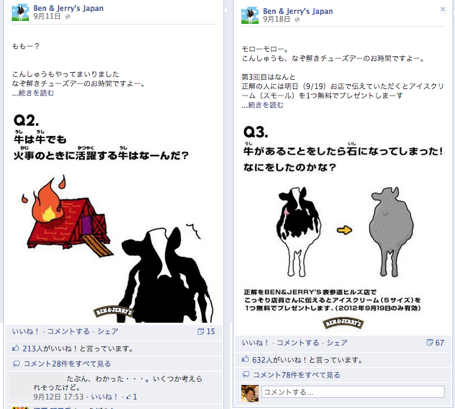The height and width of the screenshot is (409, 455).
Task: Open Ben & Jerry's Japan avatar on left post
Action: 20,12
